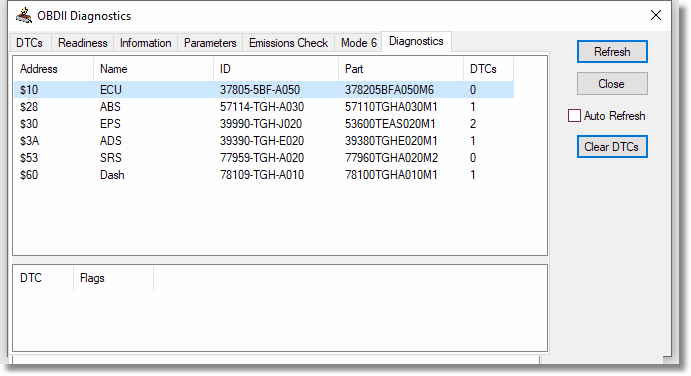Sort by the ID column header
Screen dimensions: 691x376
coord(276,69)
